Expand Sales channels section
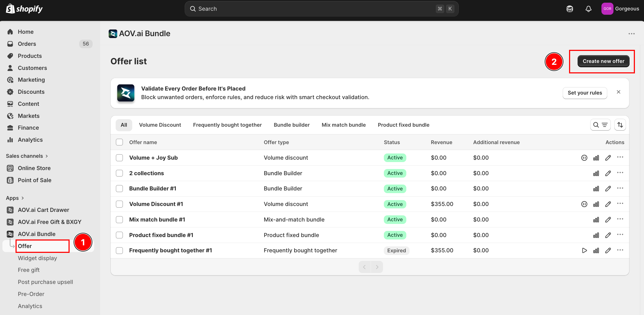 pyautogui.click(x=27, y=156)
